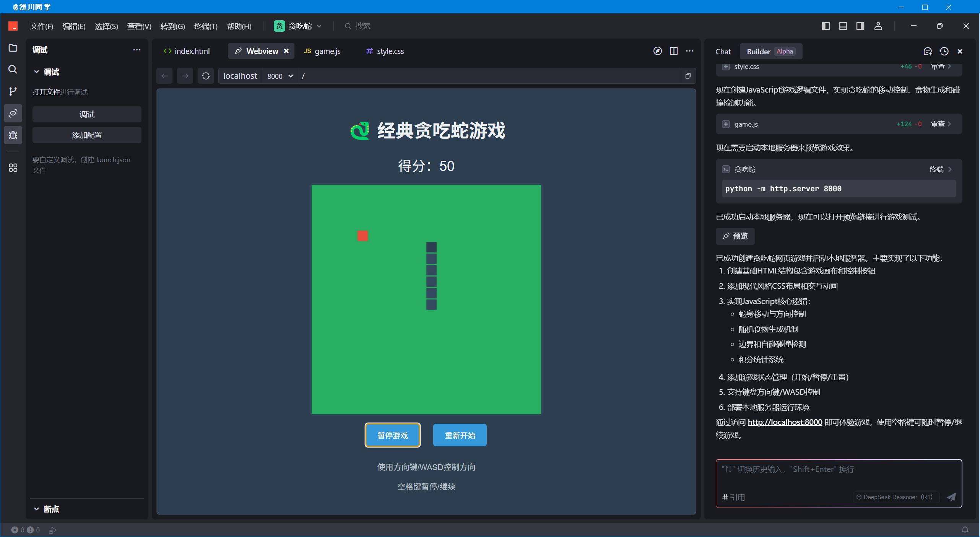Click the debug panel more options ellipsis
This screenshot has height=537, width=980.
[137, 50]
